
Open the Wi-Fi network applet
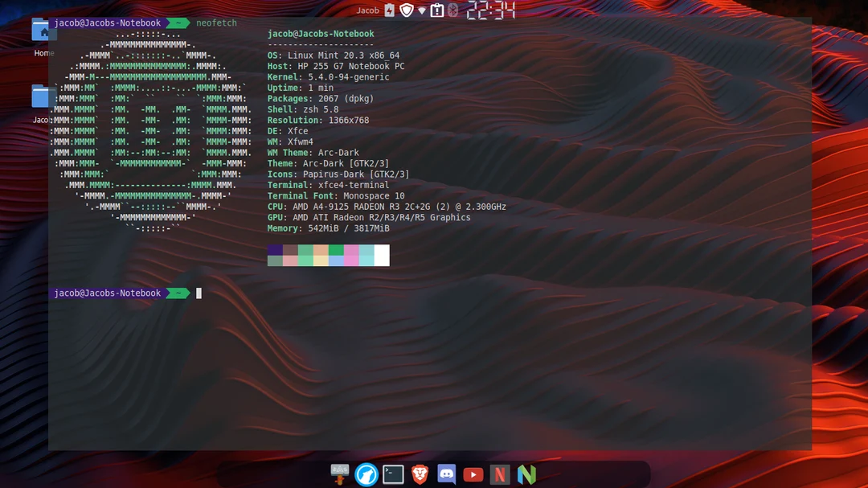[421, 10]
